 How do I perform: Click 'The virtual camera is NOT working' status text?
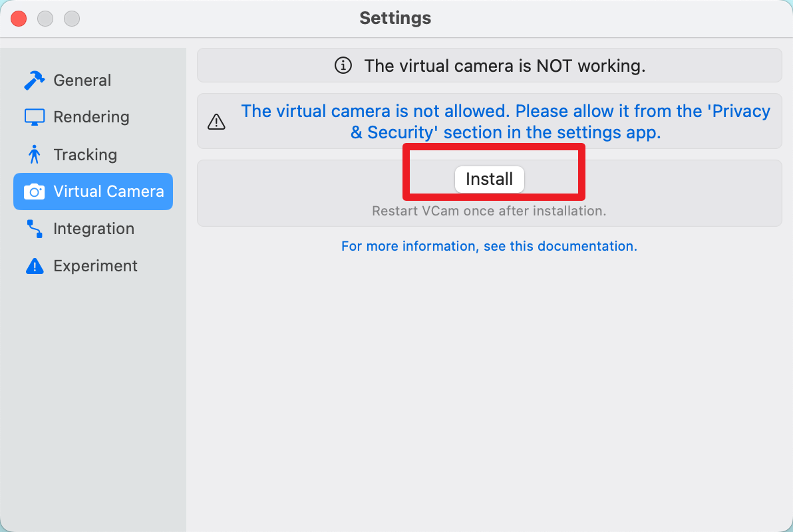tap(504, 66)
